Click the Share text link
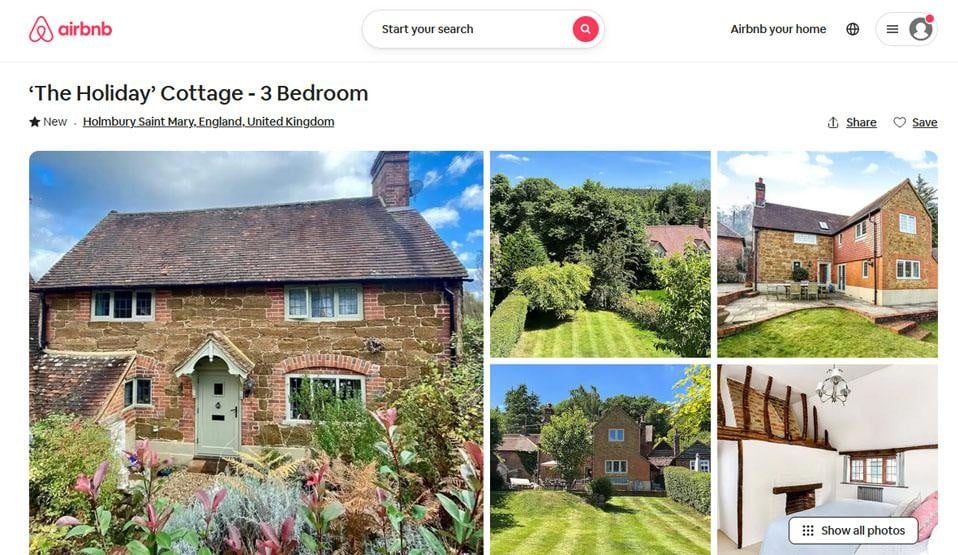The width and height of the screenshot is (958, 555). [x=861, y=122]
